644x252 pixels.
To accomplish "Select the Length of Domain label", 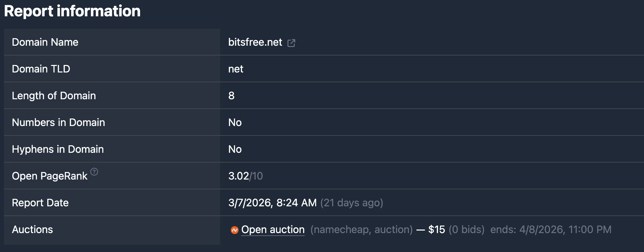I will click(54, 96).
